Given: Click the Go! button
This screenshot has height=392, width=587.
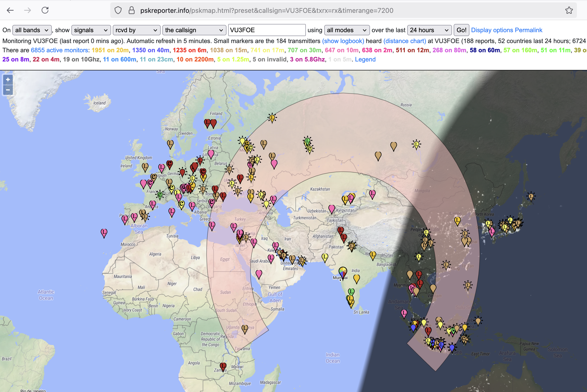Looking at the screenshot, I should click(x=461, y=30).
